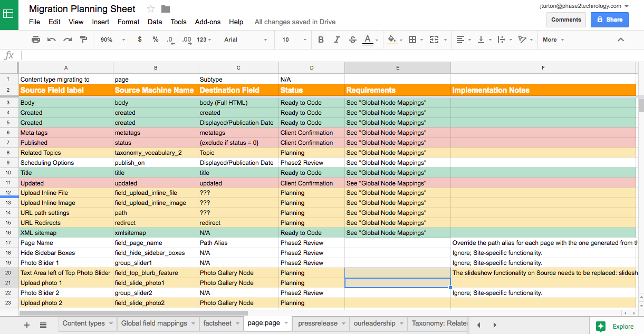
Task: Click the Google Sheets home icon
Action: [9, 14]
